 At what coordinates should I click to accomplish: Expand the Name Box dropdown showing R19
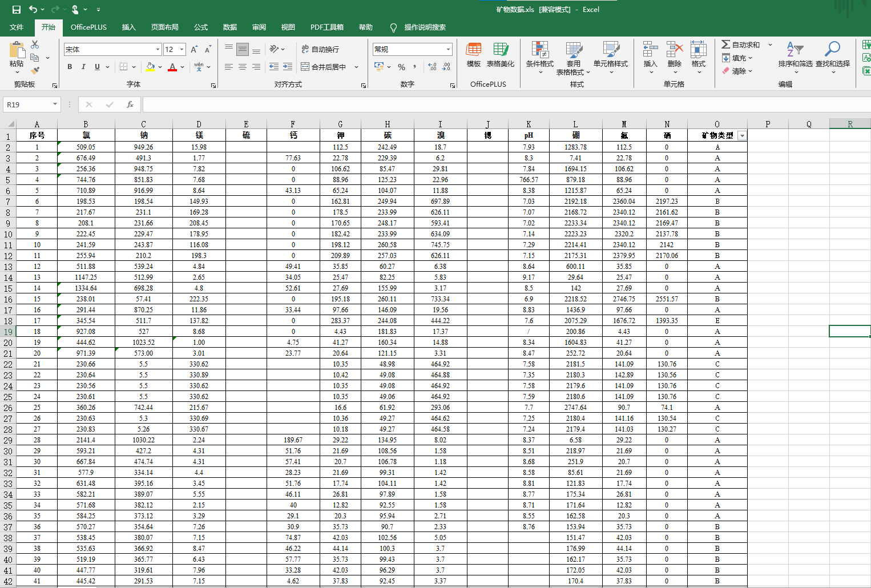(55, 104)
